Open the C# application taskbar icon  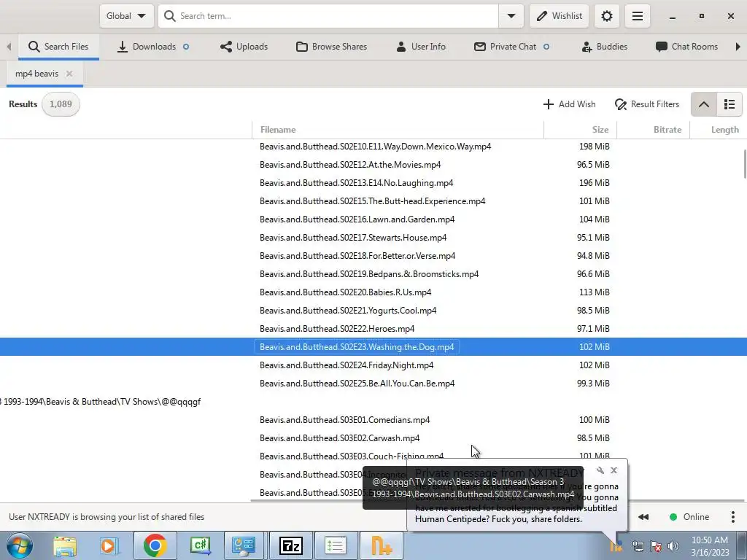point(200,545)
